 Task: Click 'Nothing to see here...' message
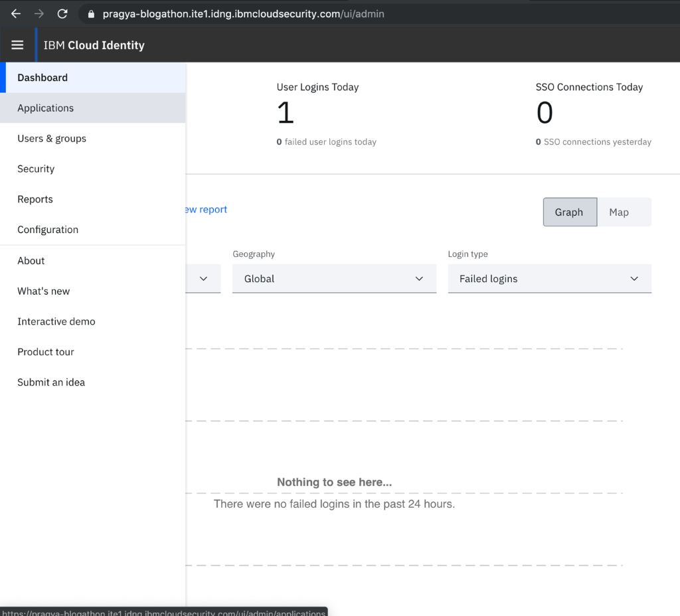coord(335,482)
